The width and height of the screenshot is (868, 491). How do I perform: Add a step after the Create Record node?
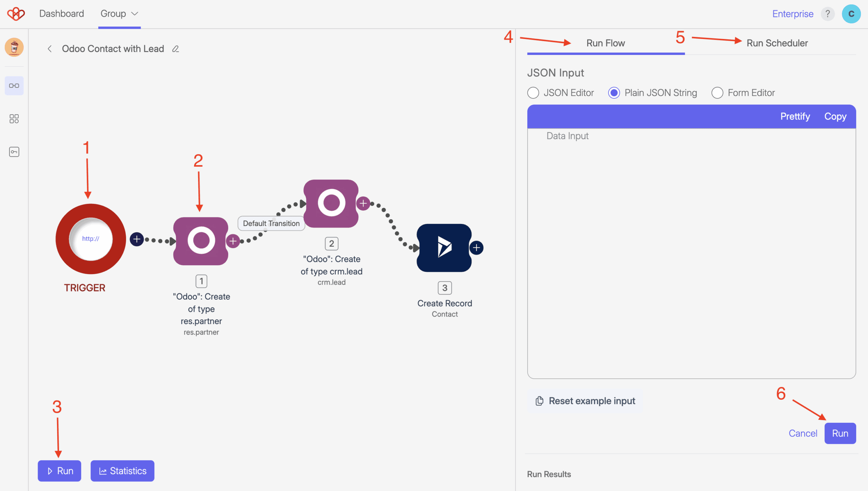[476, 248]
